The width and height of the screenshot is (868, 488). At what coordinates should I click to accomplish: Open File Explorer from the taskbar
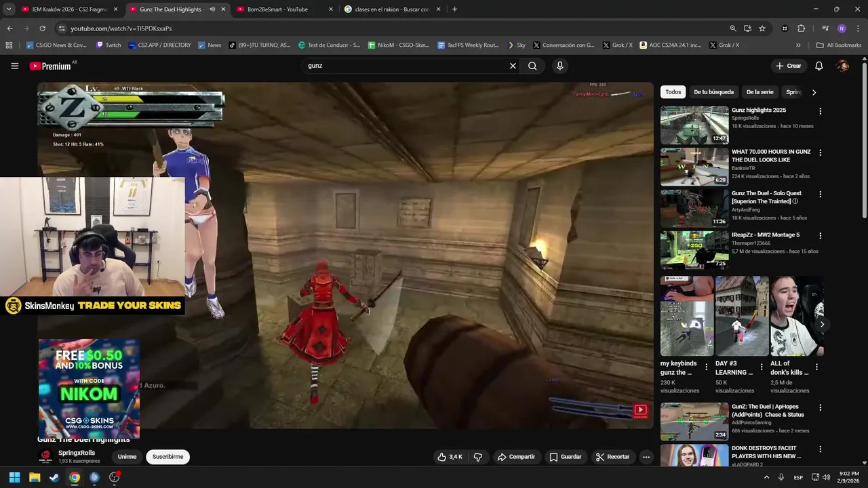tap(35, 477)
